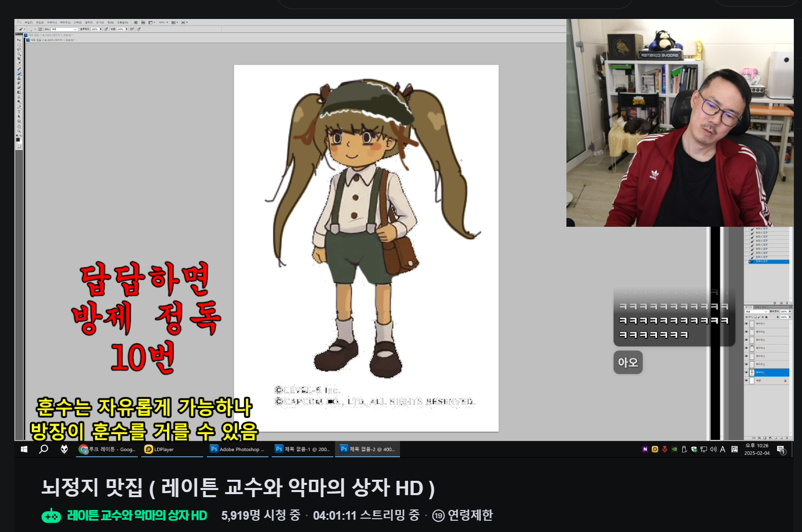Select the Lasso tool
Image resolution: width=802 pixels, height=532 pixels.
pyautogui.click(x=19, y=49)
